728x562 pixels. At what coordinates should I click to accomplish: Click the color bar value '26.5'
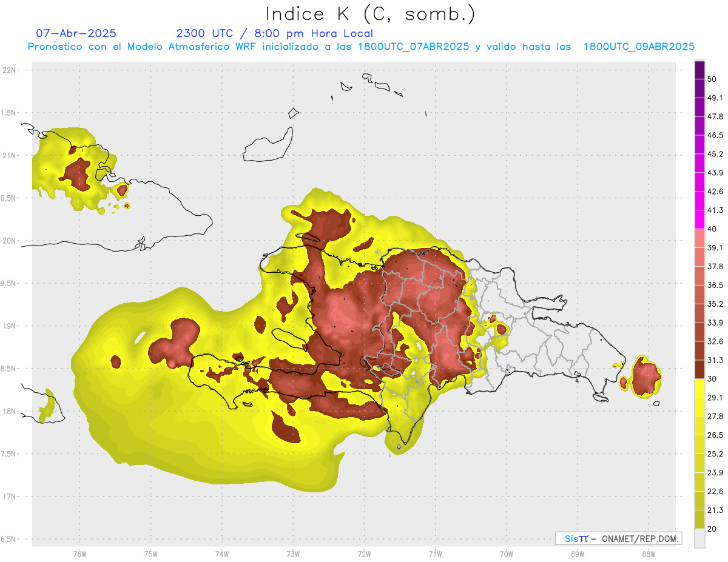715,435
